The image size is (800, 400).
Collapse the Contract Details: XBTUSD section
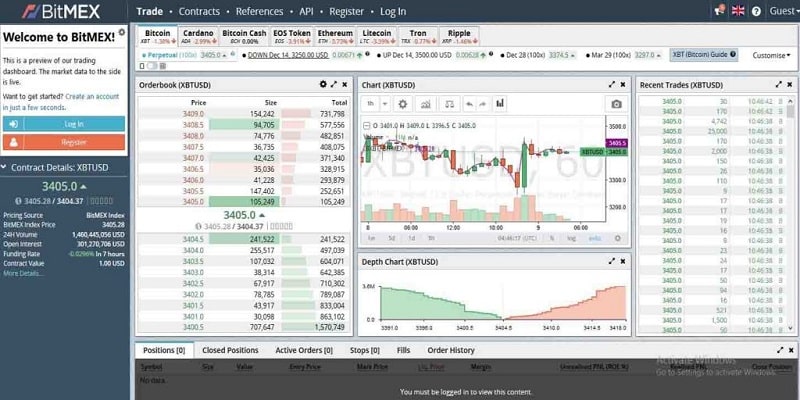[x=6, y=167]
